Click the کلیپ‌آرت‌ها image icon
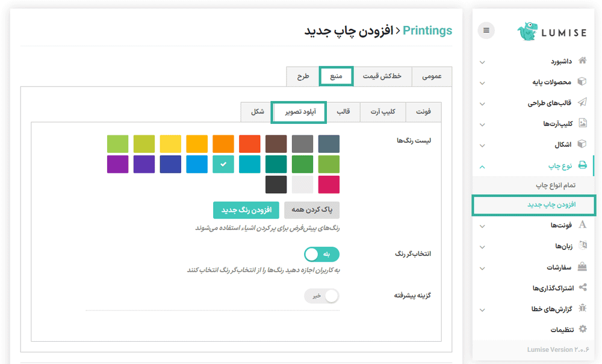Screen dimensions: 602x364 point(582,123)
